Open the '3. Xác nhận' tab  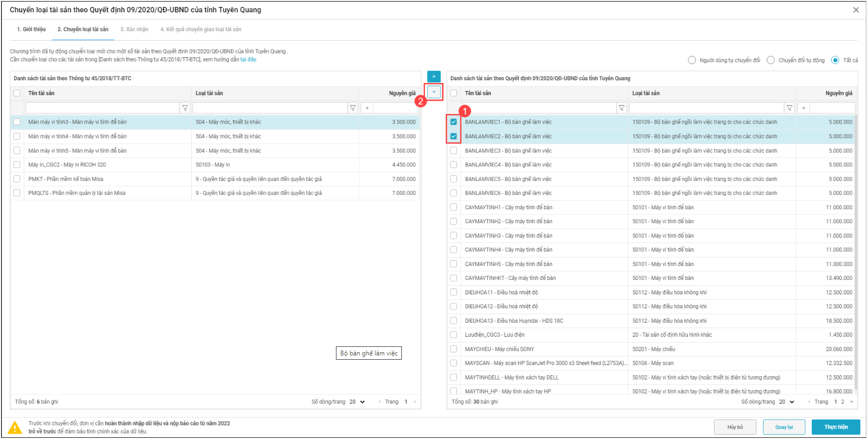point(134,29)
